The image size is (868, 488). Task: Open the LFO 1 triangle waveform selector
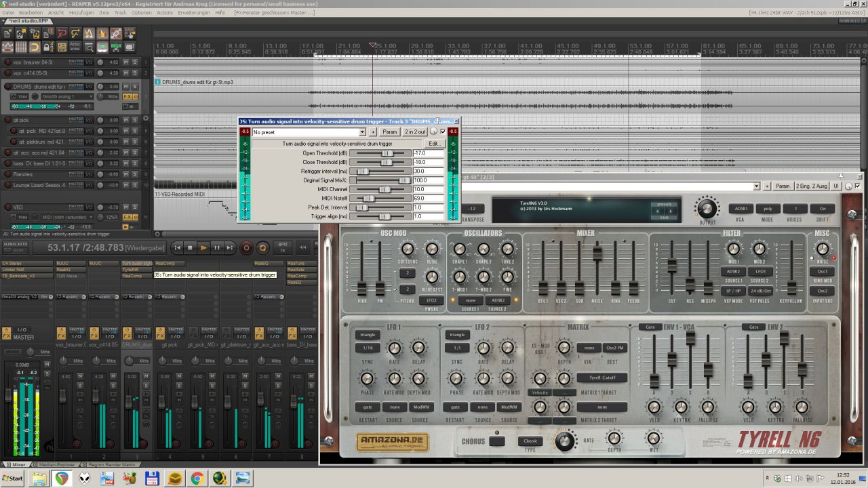368,335
